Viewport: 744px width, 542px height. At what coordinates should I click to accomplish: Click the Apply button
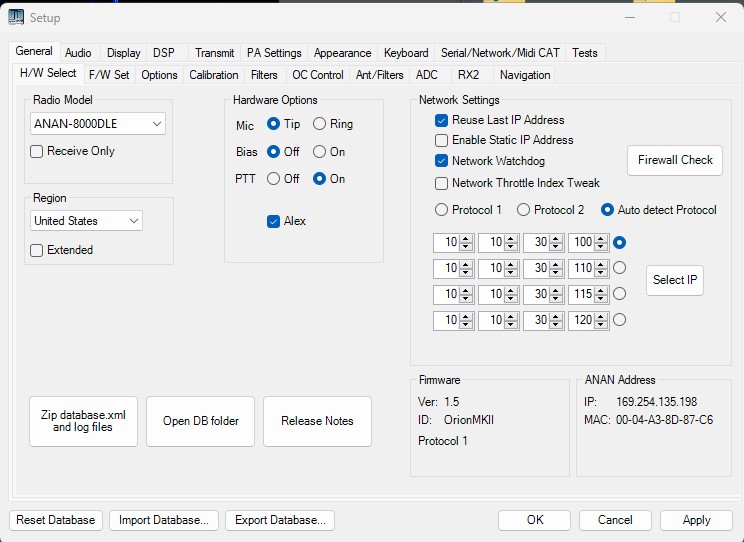[x=696, y=520]
